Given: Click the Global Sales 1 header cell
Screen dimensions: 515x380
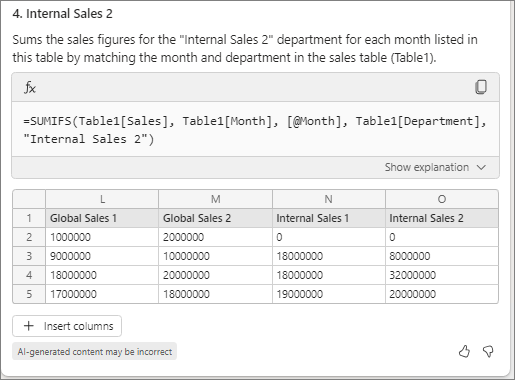Looking at the screenshot, I should [x=102, y=218].
